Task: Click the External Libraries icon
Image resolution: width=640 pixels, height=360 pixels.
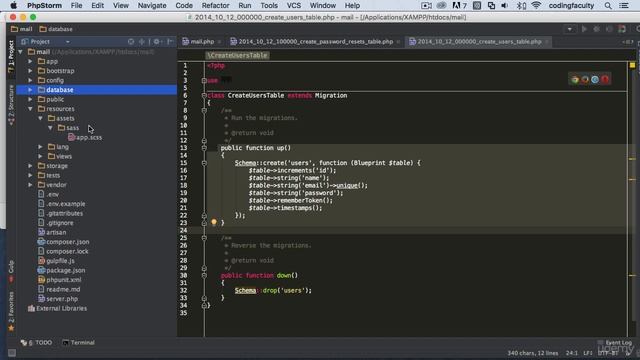Action: pyautogui.click(x=31, y=309)
